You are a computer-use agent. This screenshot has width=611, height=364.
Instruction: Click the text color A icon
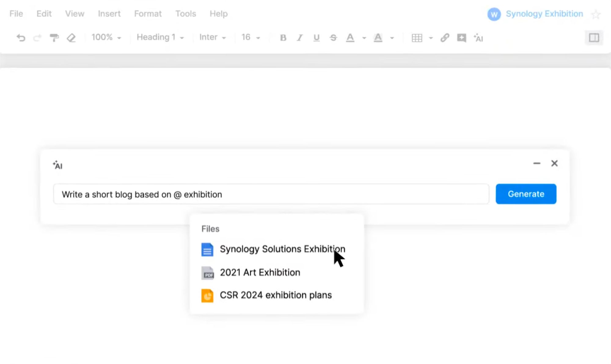pyautogui.click(x=350, y=38)
